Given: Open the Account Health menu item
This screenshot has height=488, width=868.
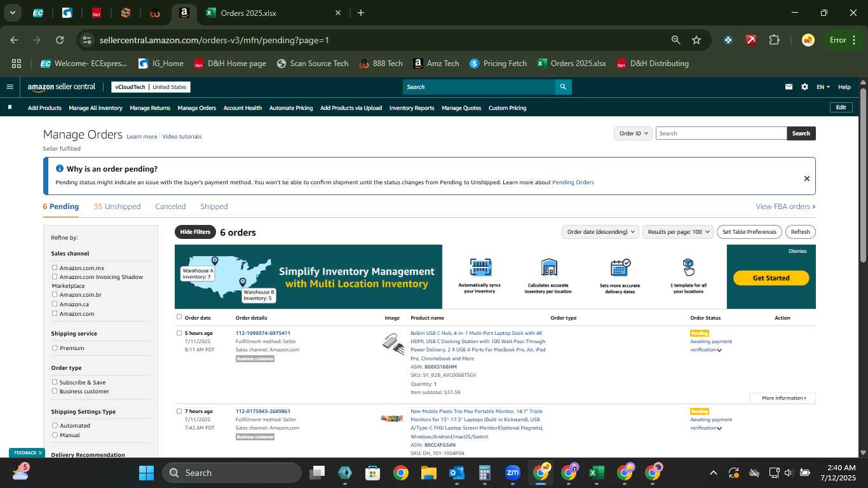Looking at the screenshot, I should pyautogui.click(x=243, y=108).
